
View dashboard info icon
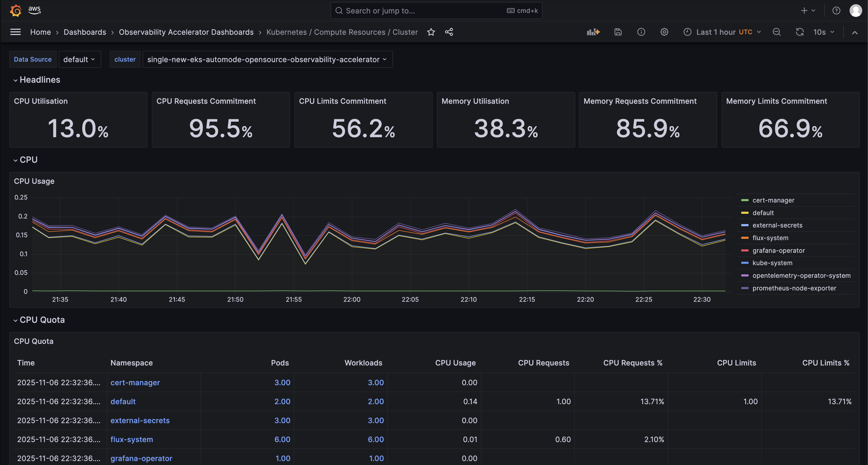coord(641,32)
